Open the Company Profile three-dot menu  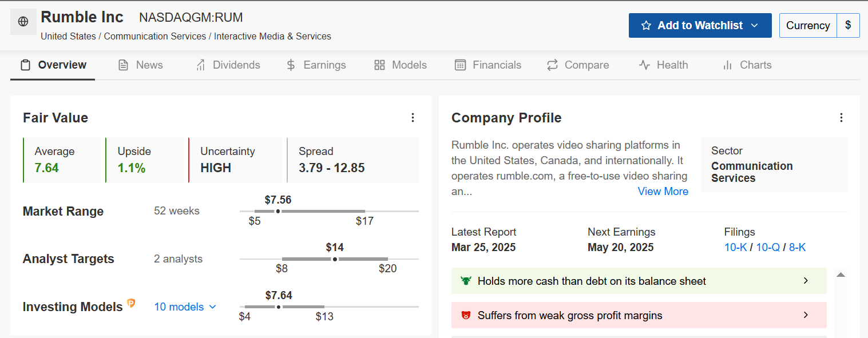click(841, 118)
